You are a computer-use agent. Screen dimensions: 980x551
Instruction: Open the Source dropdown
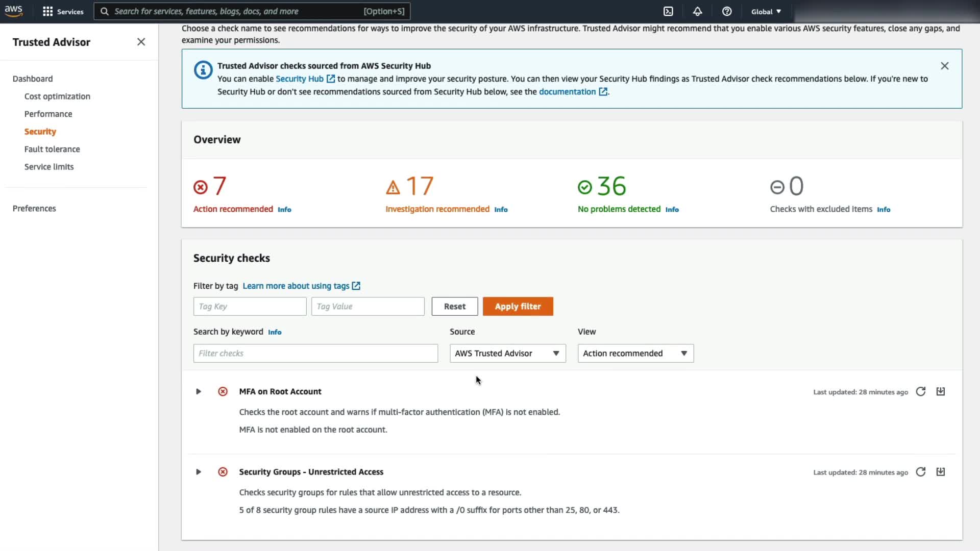507,353
